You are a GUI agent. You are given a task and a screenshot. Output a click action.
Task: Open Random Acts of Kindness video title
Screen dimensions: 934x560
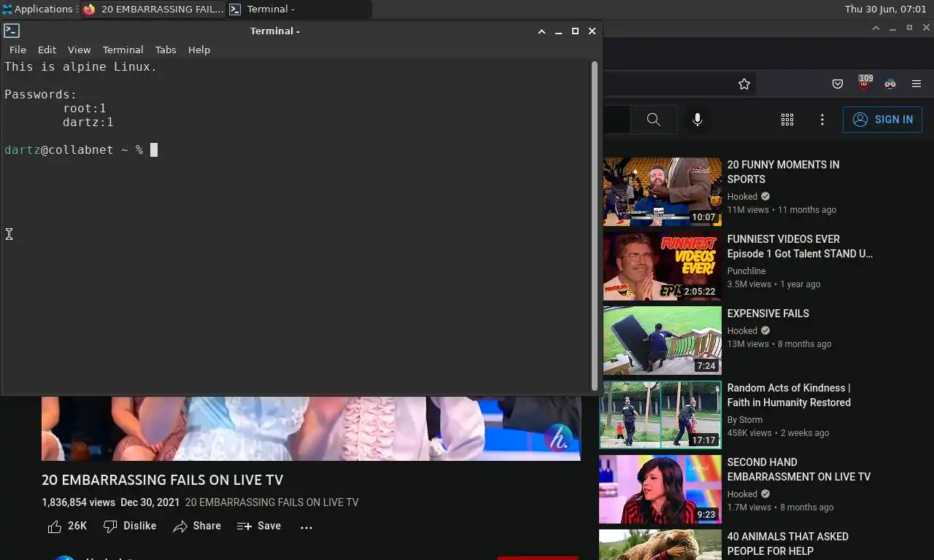coord(789,395)
